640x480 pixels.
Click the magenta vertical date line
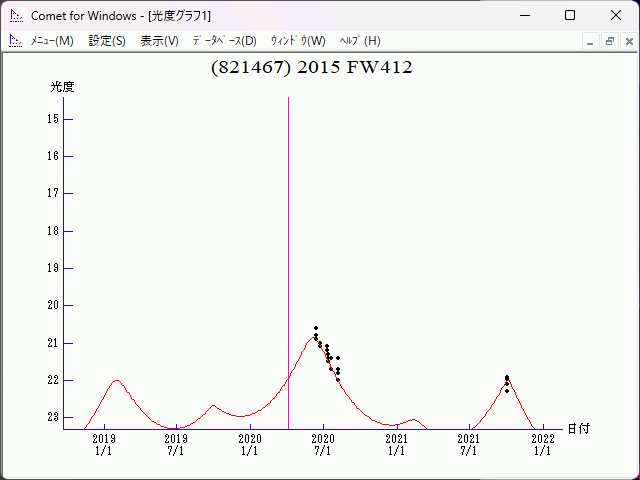289,250
